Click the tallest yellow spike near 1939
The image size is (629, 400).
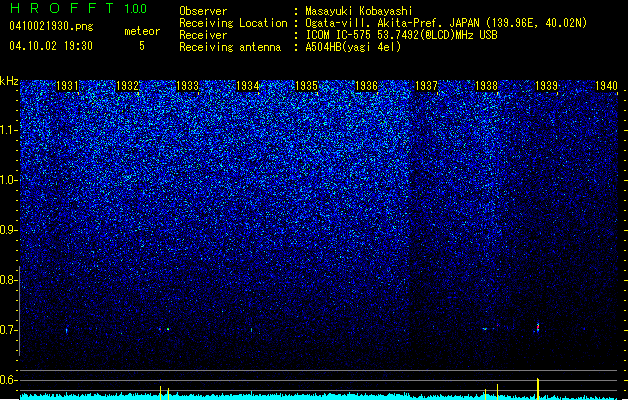pos(538,389)
